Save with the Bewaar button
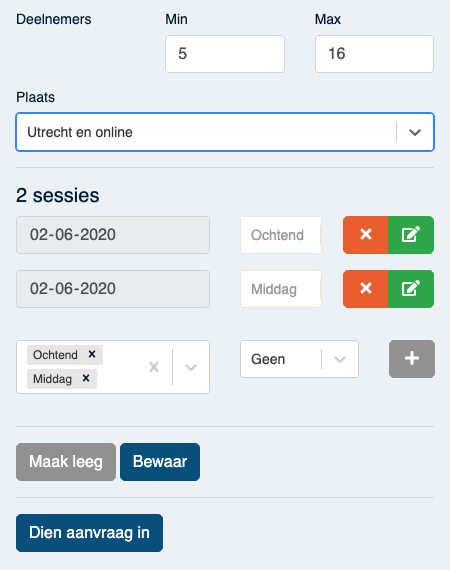450x570 pixels. (160, 462)
